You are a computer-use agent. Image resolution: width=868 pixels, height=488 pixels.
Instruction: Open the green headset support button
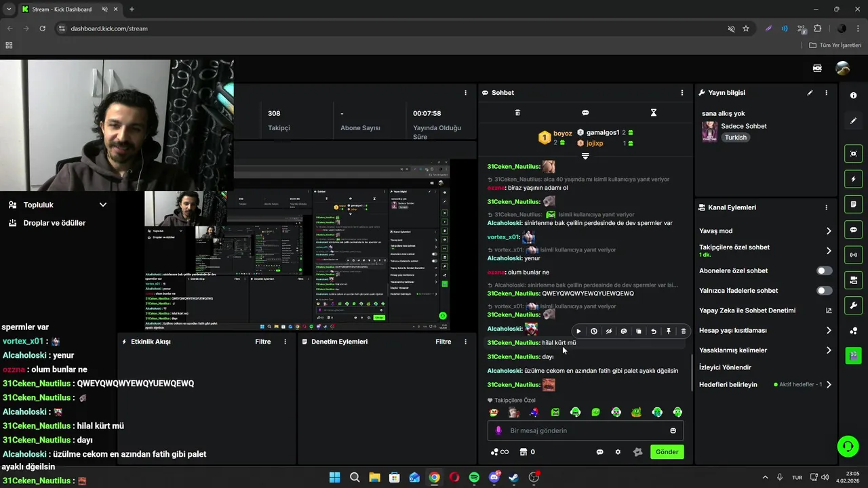pos(848,446)
